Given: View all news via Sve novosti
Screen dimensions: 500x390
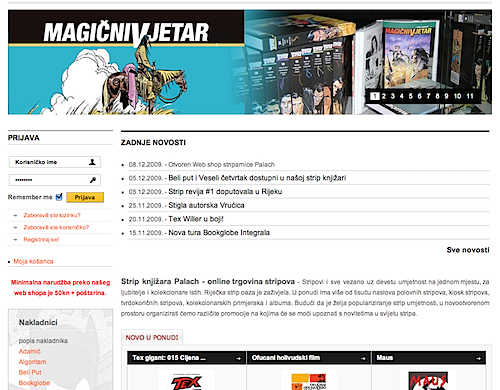Looking at the screenshot, I should 468,250.
